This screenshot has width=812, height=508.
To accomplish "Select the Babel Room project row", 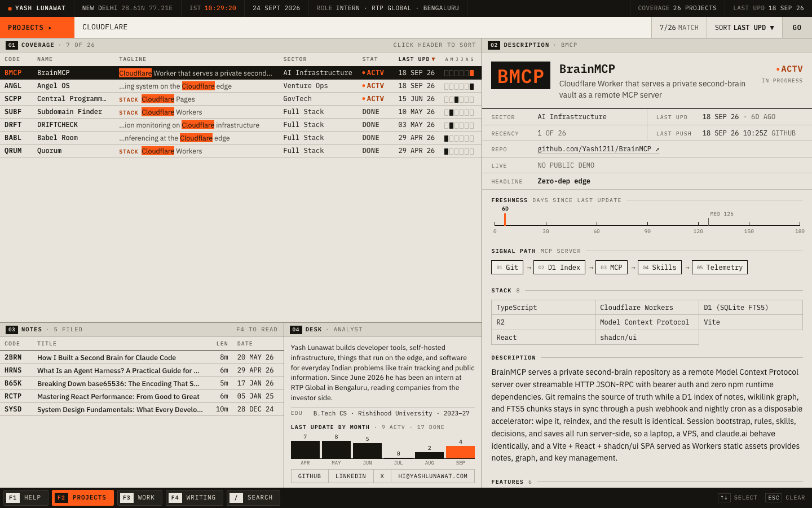I will point(241,138).
